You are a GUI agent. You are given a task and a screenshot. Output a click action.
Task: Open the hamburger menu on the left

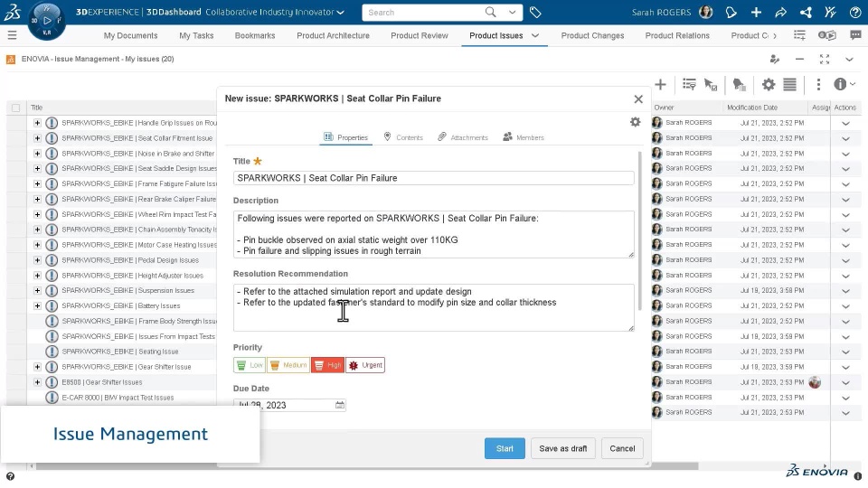click(x=12, y=35)
